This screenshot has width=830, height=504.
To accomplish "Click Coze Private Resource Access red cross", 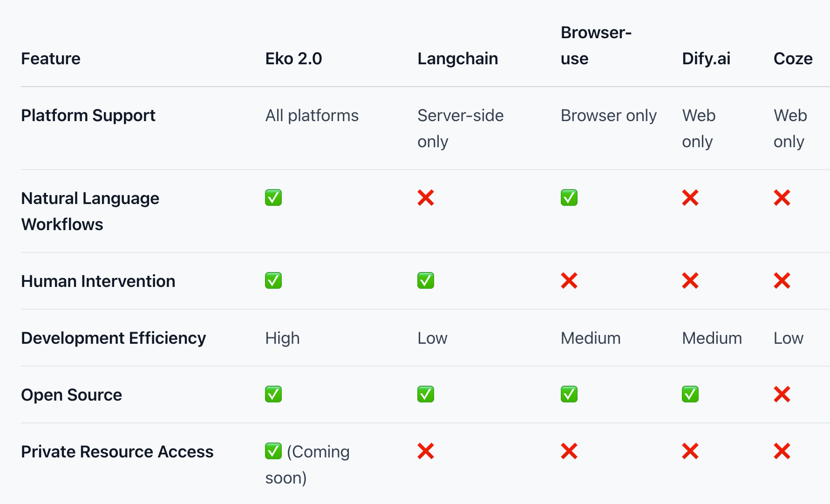I will click(x=782, y=451).
